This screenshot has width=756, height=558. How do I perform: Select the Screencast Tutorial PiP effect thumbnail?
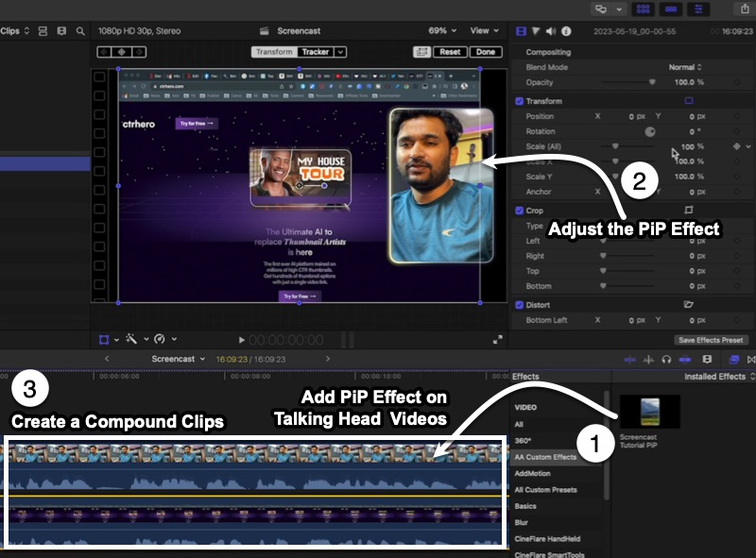pos(649,412)
